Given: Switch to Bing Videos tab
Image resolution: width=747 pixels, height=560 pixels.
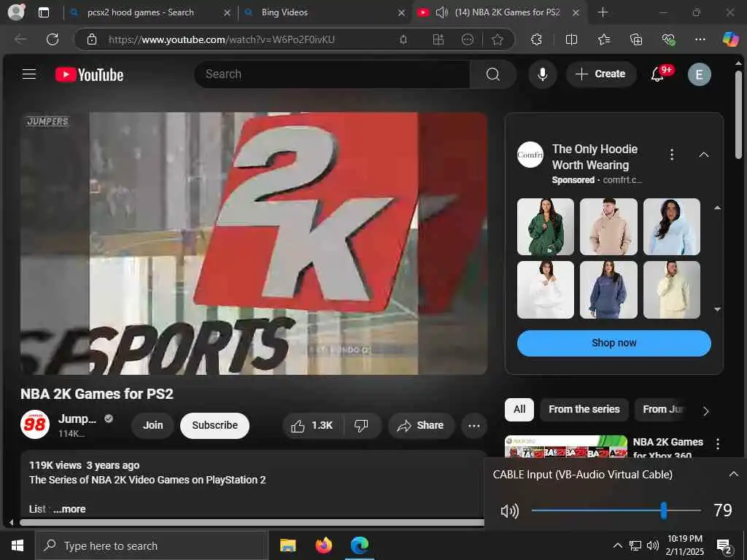Looking at the screenshot, I should tap(285, 12).
